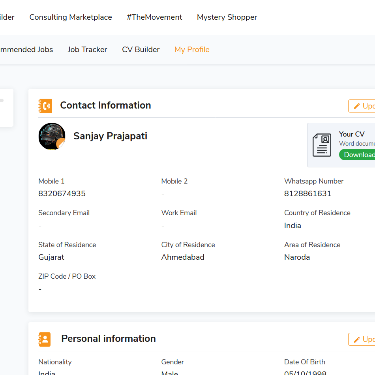Click the Personal information heading

point(108,339)
